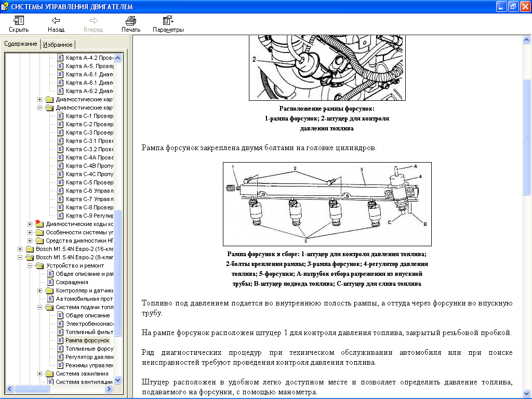This screenshot has width=532, height=399.
Task: Click page icon of Карта C-4B
Action: (60, 166)
